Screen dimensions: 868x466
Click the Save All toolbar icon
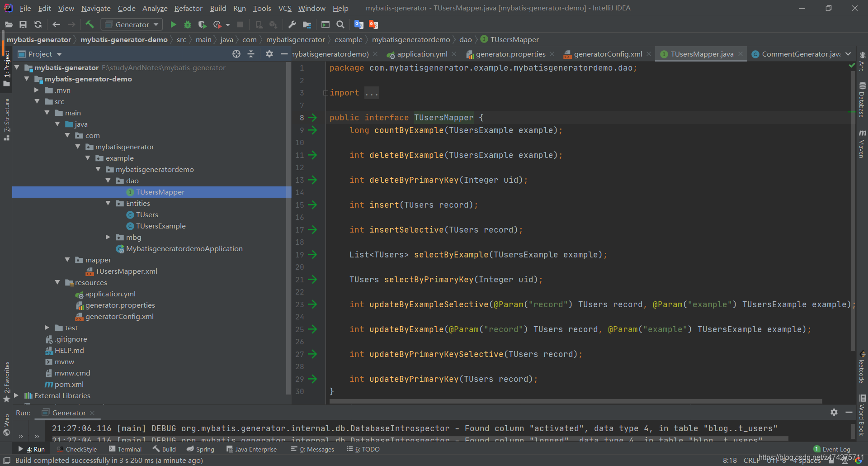click(x=23, y=24)
